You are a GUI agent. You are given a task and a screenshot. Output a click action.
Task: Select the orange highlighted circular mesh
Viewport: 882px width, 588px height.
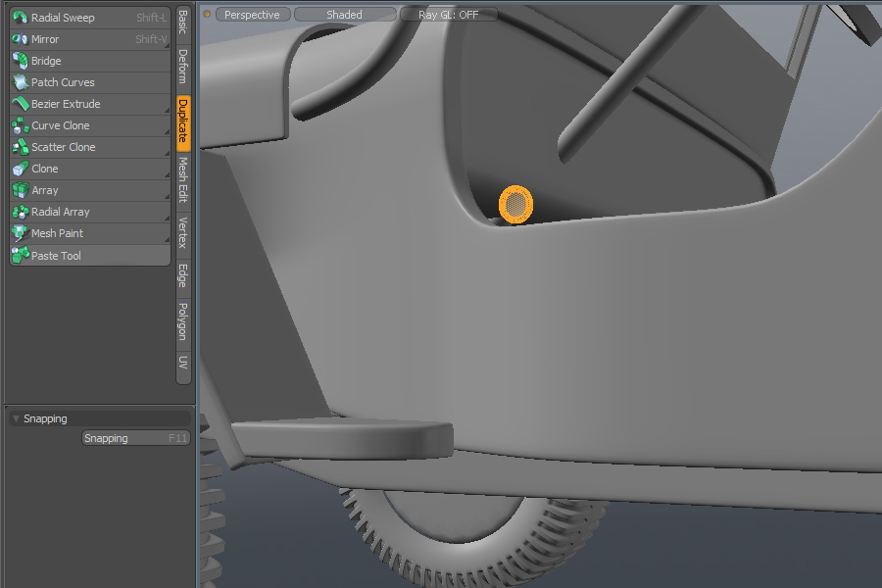coord(515,204)
